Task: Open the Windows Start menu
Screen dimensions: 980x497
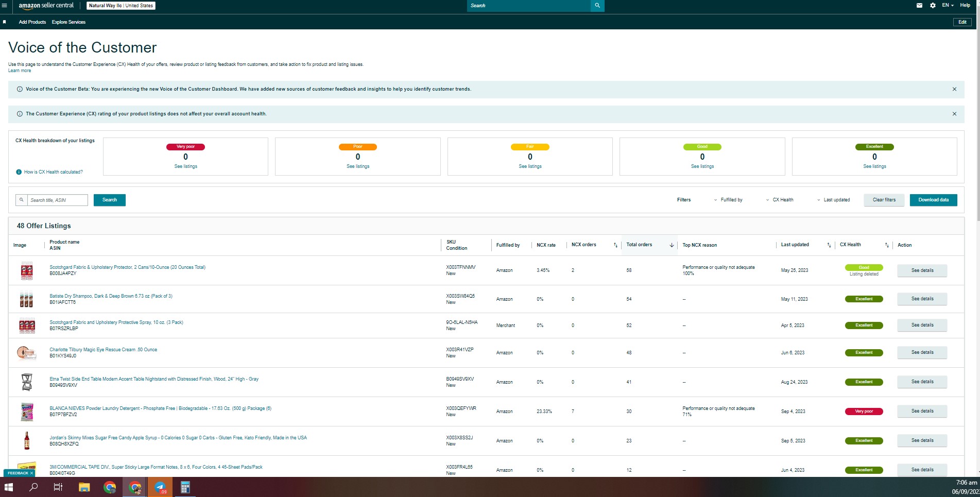Action: pos(9,487)
